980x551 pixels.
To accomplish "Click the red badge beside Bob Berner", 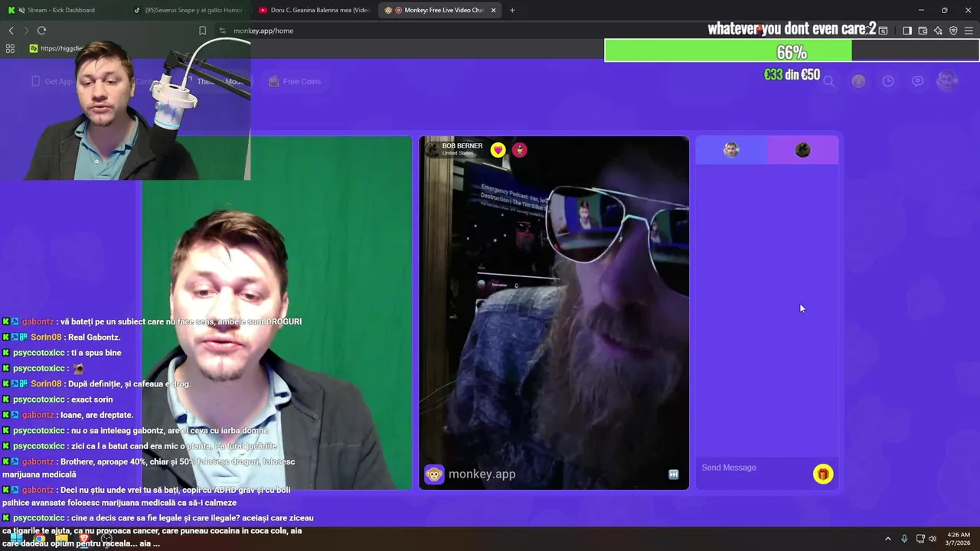I will 520,150.
